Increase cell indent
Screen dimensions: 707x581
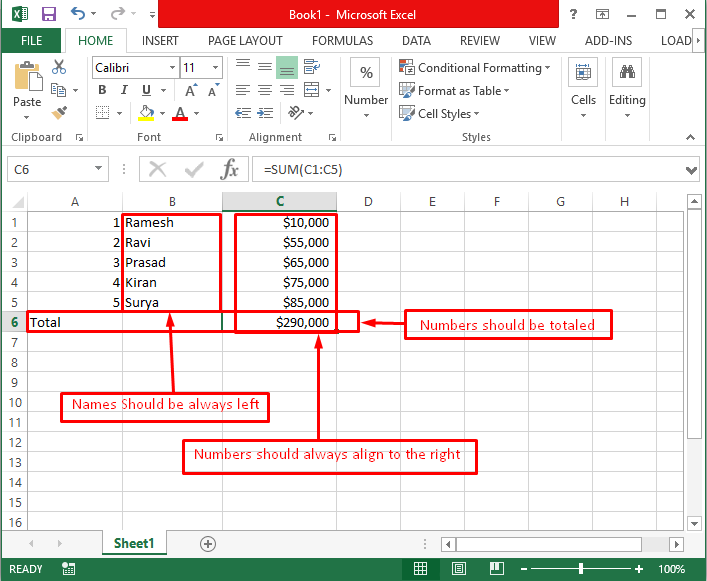[x=265, y=113]
